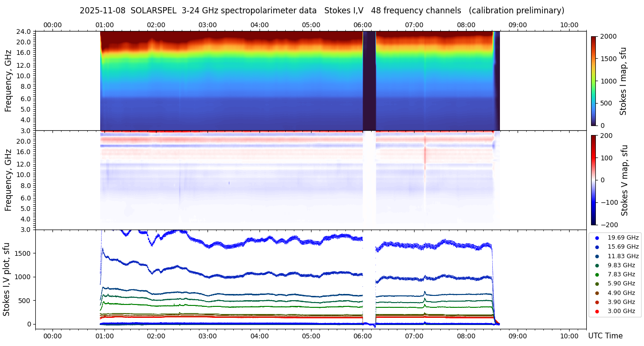Click the Stokes V map colorbar

[x=593, y=180]
